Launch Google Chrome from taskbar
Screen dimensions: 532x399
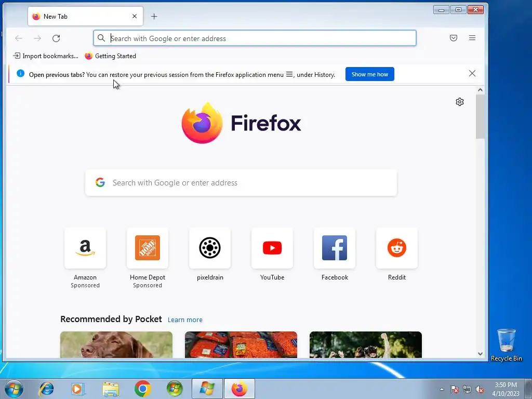[x=142, y=389]
